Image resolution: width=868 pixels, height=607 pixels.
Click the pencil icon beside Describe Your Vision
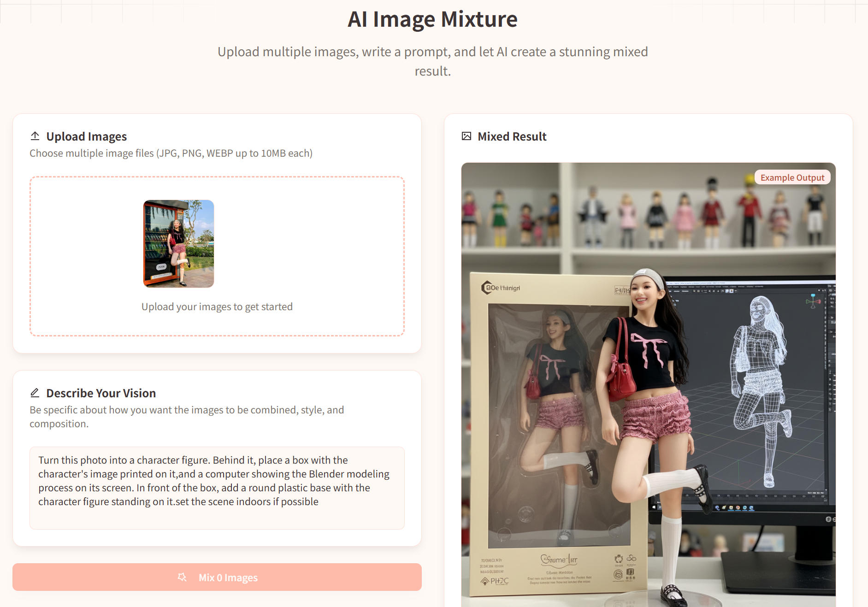[x=35, y=393]
